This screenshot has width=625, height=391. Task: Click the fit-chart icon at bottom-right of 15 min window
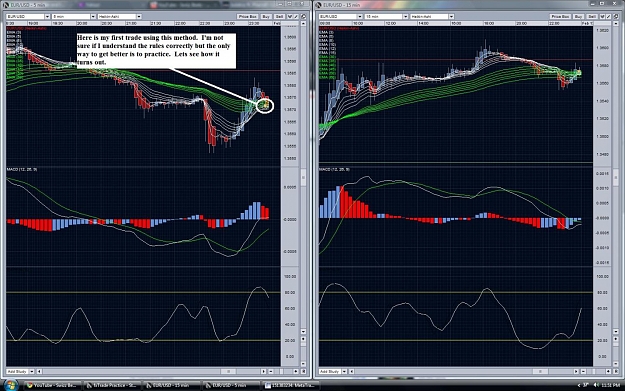pos(616,371)
